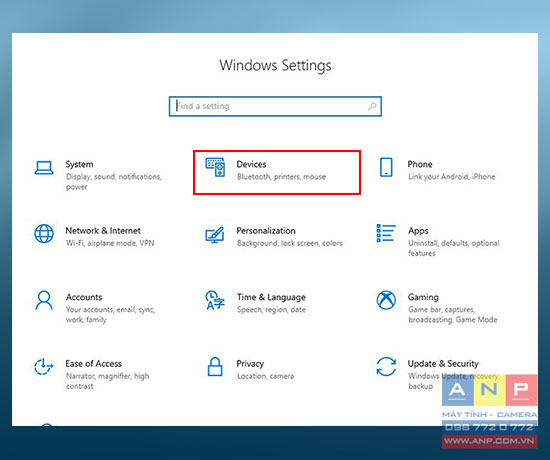Open the Time & Language icon
The height and width of the screenshot is (460, 550).
(x=215, y=300)
